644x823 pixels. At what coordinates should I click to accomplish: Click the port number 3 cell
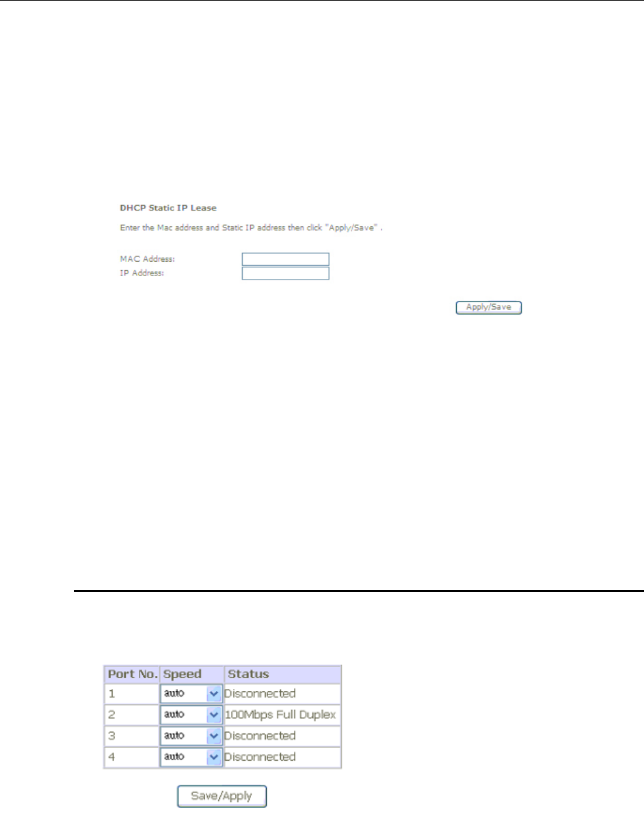132,736
